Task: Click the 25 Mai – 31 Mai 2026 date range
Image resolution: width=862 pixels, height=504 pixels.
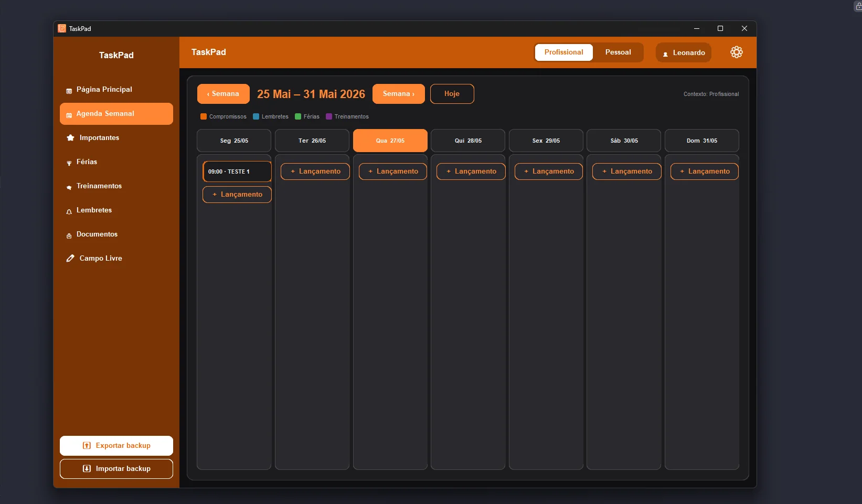Action: [x=311, y=94]
